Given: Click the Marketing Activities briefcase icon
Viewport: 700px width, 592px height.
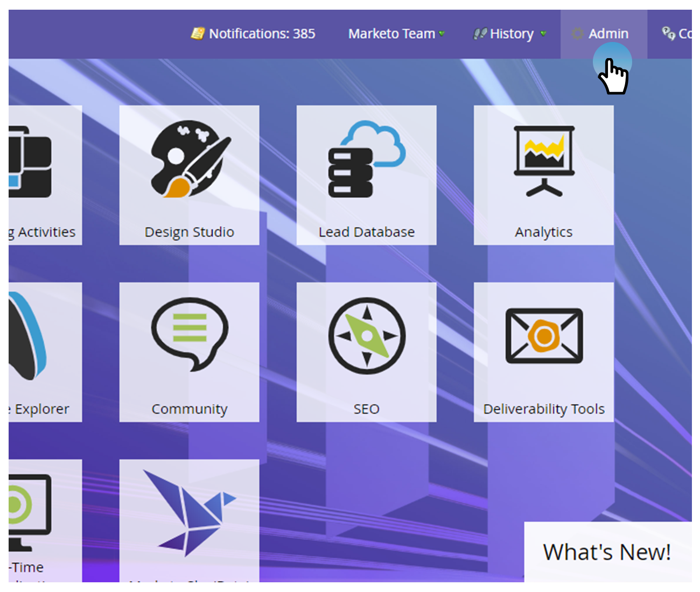Looking at the screenshot, I should pos(31,161).
